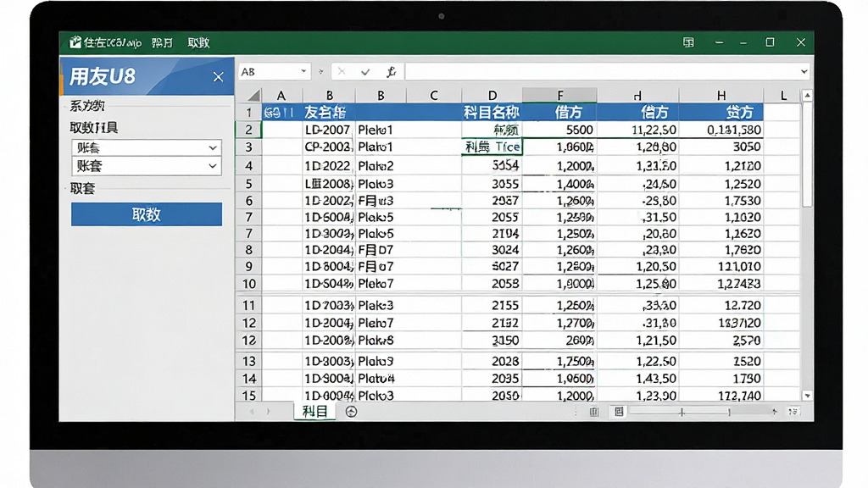Viewport: 868px width, 488px height.
Task: Select row 2 header
Action: coord(249,130)
